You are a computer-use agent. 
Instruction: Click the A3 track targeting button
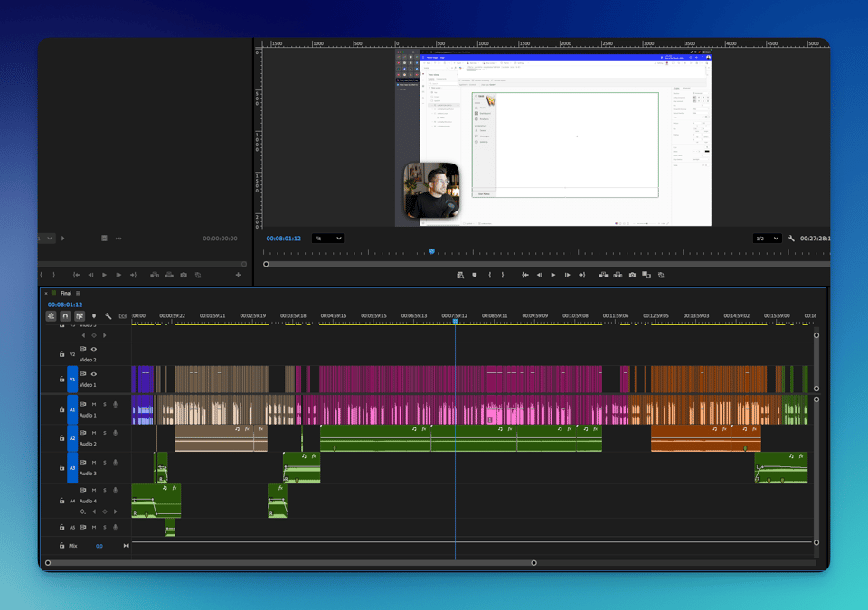(x=72, y=468)
